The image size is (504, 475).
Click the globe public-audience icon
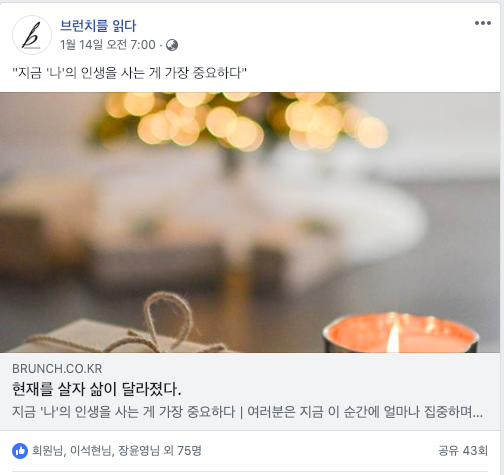(x=172, y=45)
